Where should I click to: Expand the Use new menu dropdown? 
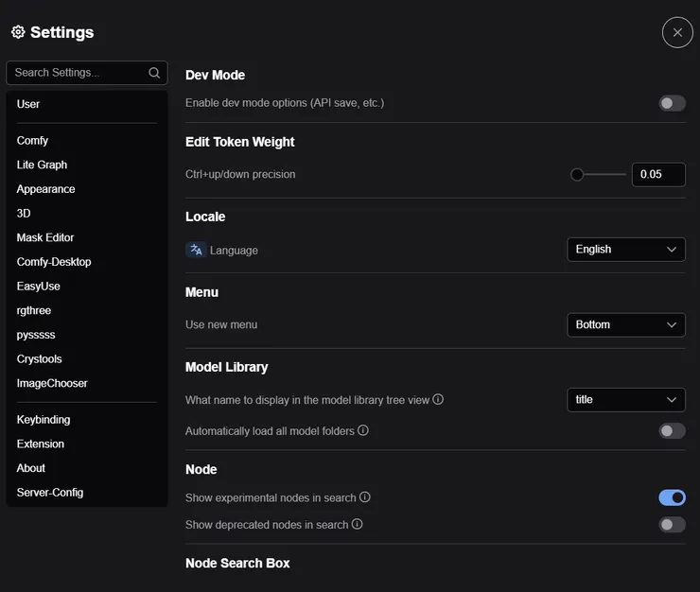tap(626, 324)
